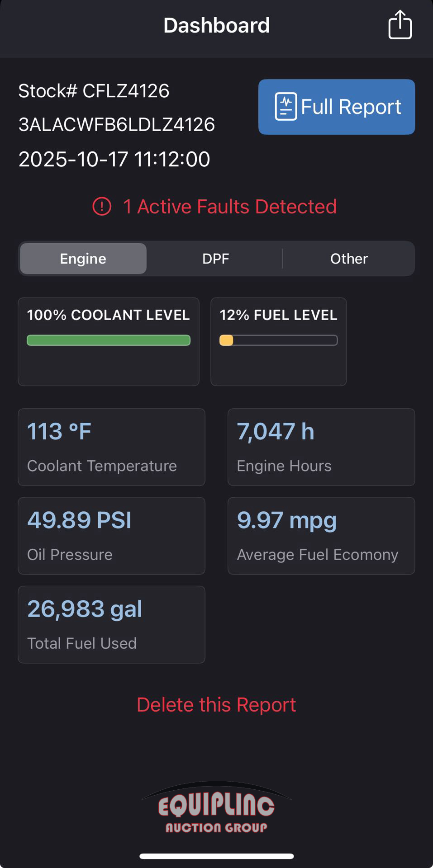Click the green coolant level bar
Image resolution: width=433 pixels, height=868 pixels.
click(109, 340)
